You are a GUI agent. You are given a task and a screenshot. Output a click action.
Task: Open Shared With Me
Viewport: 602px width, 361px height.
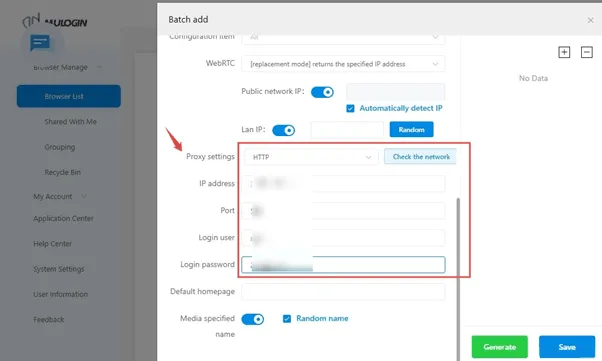click(x=70, y=122)
